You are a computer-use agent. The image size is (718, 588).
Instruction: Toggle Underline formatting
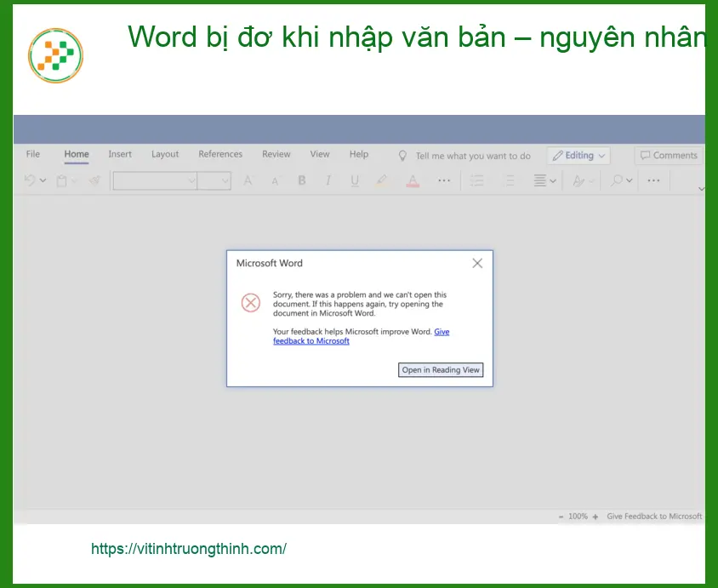(355, 181)
